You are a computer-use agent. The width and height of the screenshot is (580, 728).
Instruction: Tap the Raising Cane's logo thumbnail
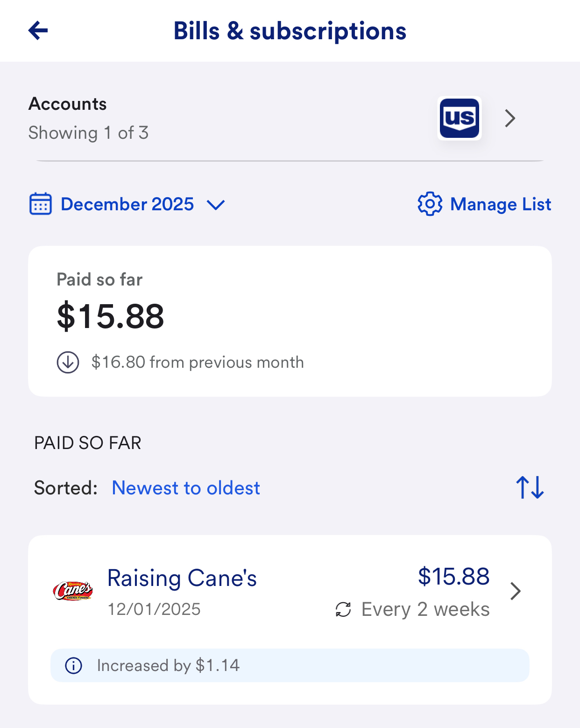(x=73, y=591)
